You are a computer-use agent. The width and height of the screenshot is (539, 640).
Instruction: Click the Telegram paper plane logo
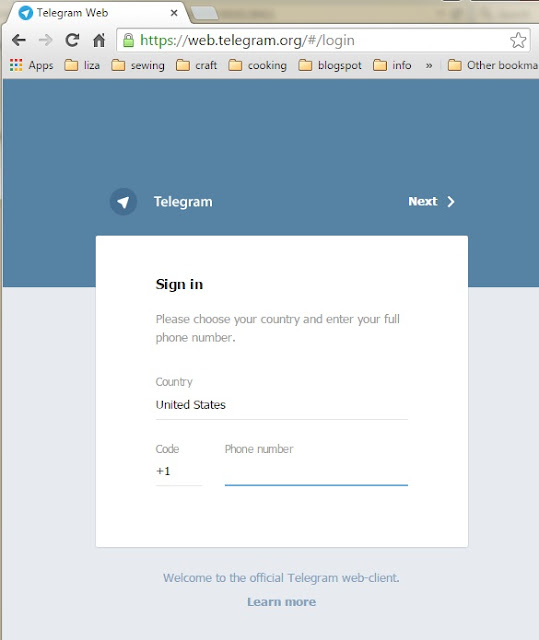123,201
